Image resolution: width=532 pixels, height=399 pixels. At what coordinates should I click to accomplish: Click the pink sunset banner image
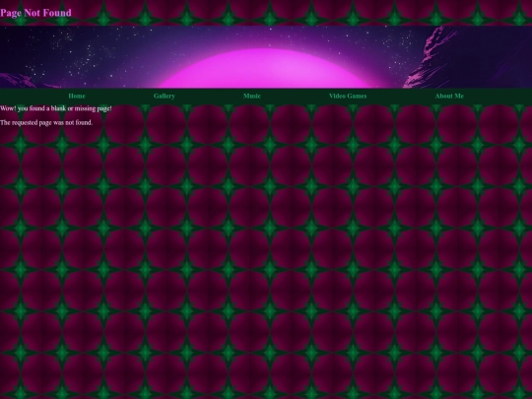(266, 57)
